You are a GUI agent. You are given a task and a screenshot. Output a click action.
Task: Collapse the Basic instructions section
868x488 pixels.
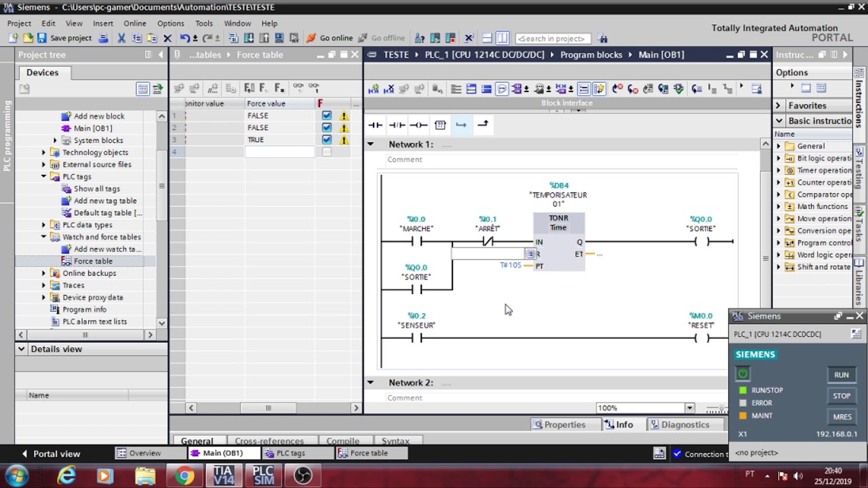[778, 121]
